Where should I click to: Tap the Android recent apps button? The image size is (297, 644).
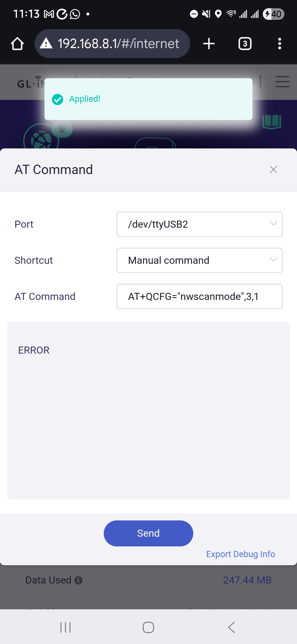coord(65,627)
